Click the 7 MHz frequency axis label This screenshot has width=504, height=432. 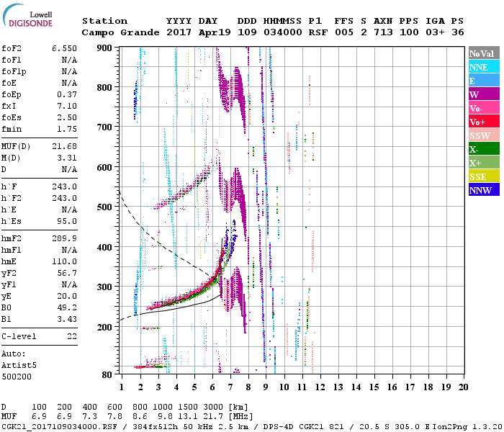(230, 387)
